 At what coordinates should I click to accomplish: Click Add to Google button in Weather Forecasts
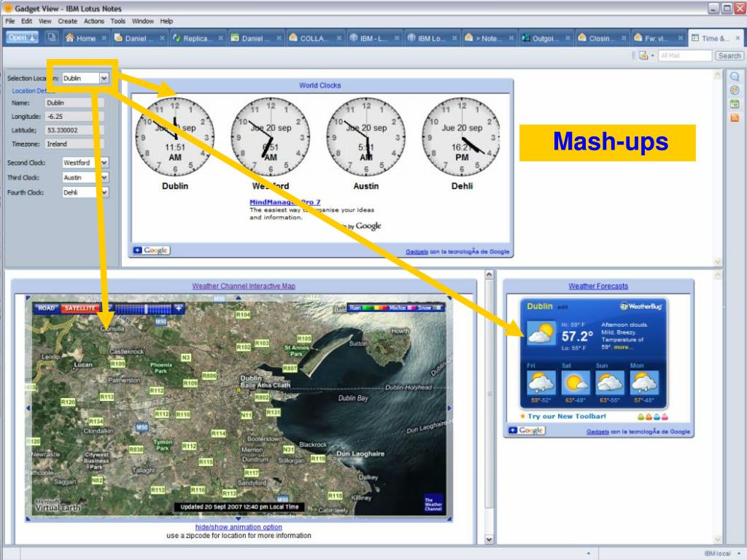point(527,430)
